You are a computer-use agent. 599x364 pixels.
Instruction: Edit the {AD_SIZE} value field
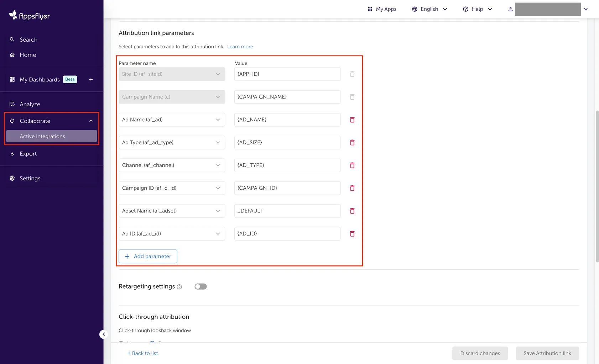coord(287,142)
